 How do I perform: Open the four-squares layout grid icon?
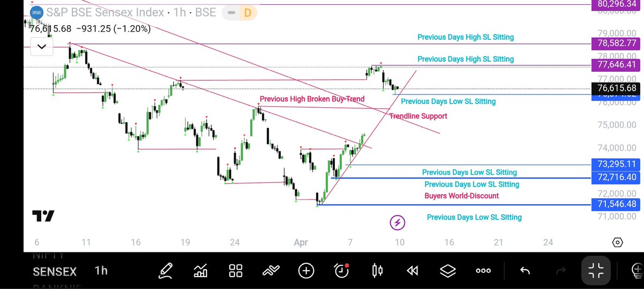[x=236, y=270]
